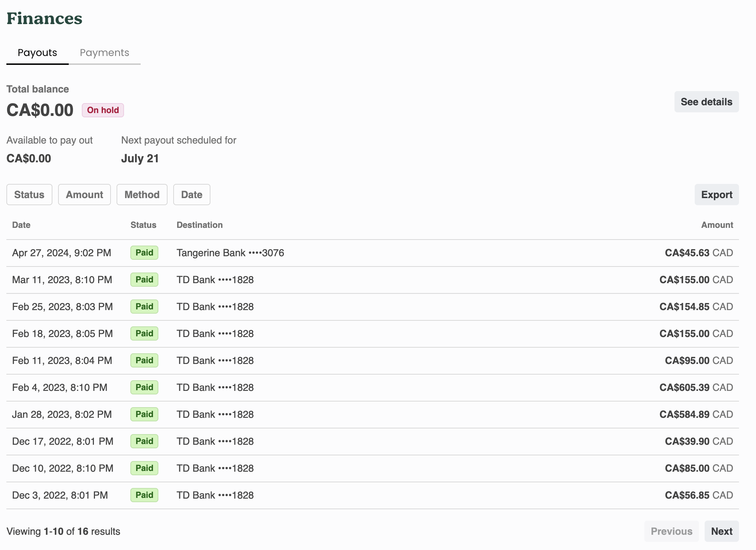Click the CA$95.00 CAD amount

[x=699, y=361]
